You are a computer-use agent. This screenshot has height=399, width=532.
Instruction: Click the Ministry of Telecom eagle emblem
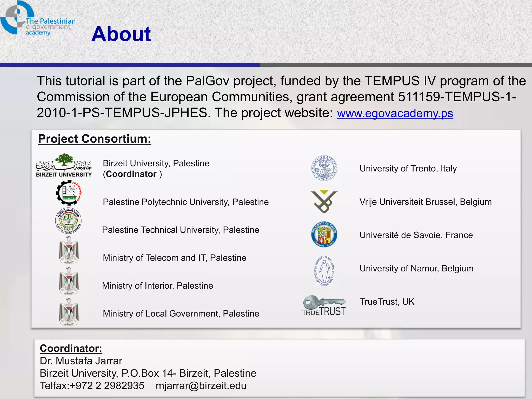(x=69, y=250)
